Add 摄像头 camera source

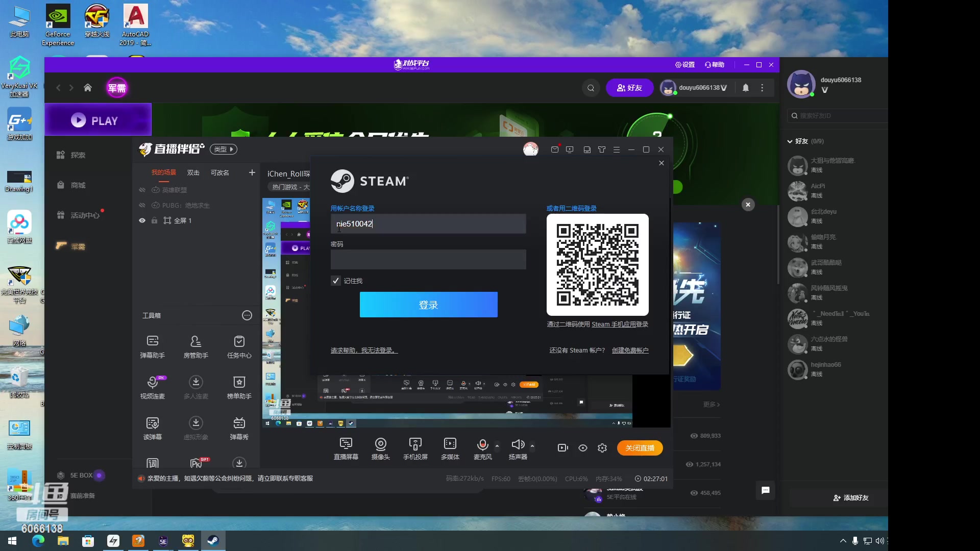point(381,448)
